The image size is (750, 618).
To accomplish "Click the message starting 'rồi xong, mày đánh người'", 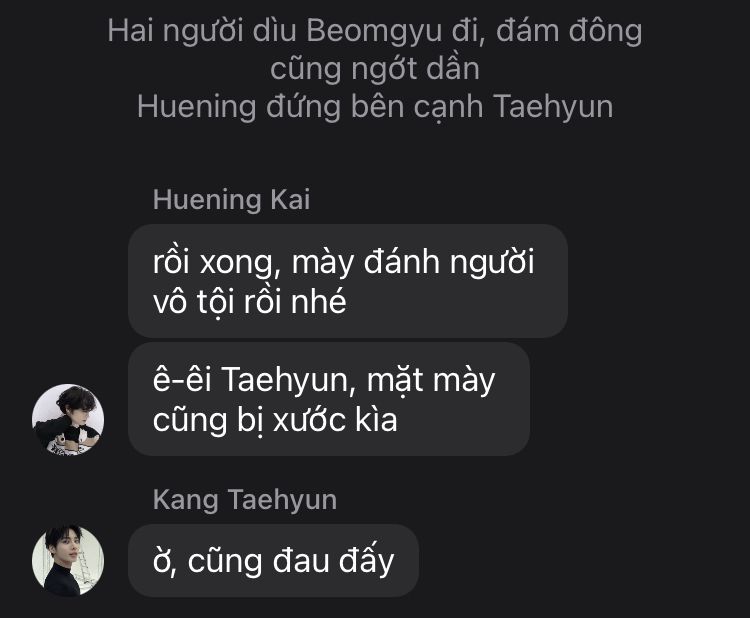I will (x=348, y=281).
